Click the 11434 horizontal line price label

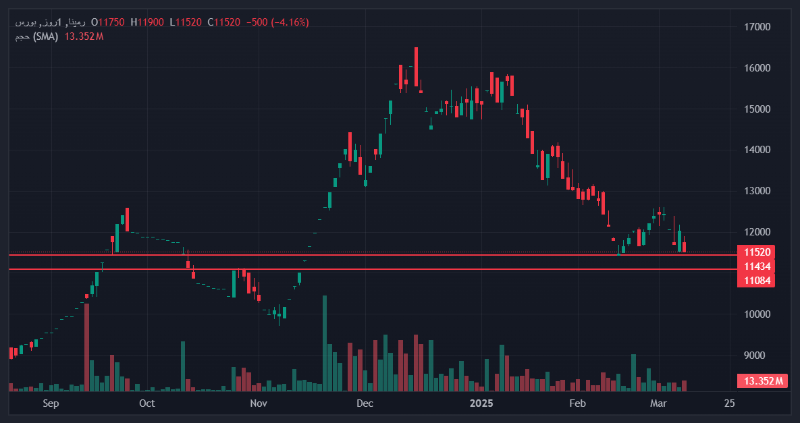click(x=756, y=266)
